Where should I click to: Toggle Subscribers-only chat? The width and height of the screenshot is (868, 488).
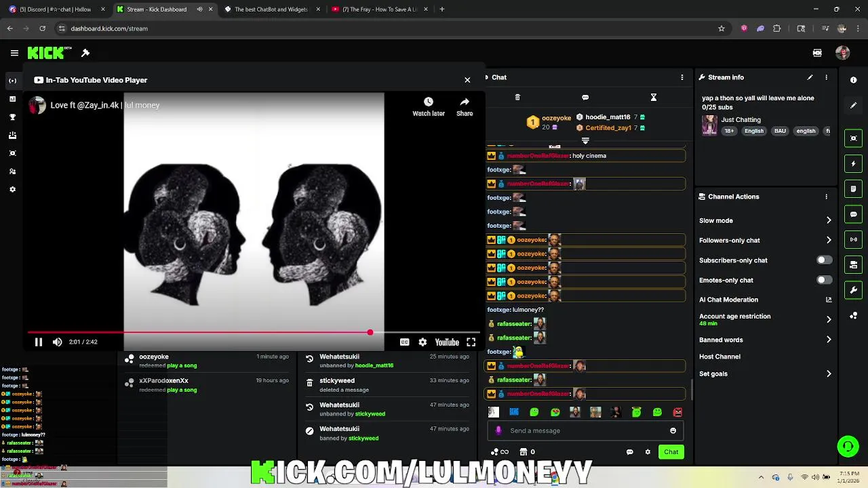(824, 260)
